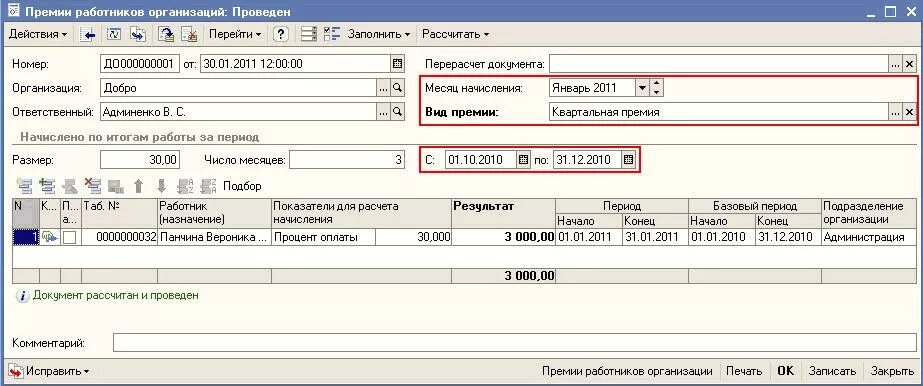Open the Месяц начисления dropdown arrow
Viewport: 923px width, 386px height.
tap(642, 88)
